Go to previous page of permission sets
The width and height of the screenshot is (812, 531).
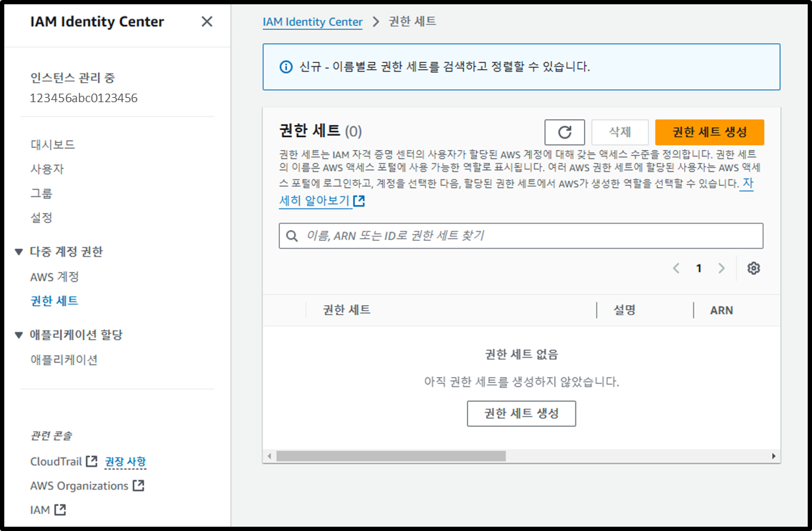click(x=676, y=268)
